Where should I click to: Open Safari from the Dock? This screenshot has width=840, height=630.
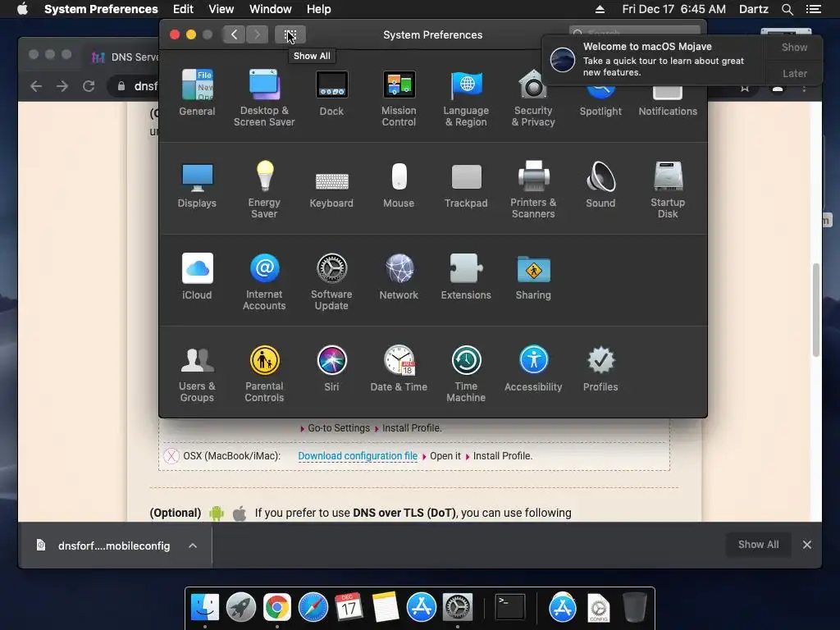(x=313, y=607)
